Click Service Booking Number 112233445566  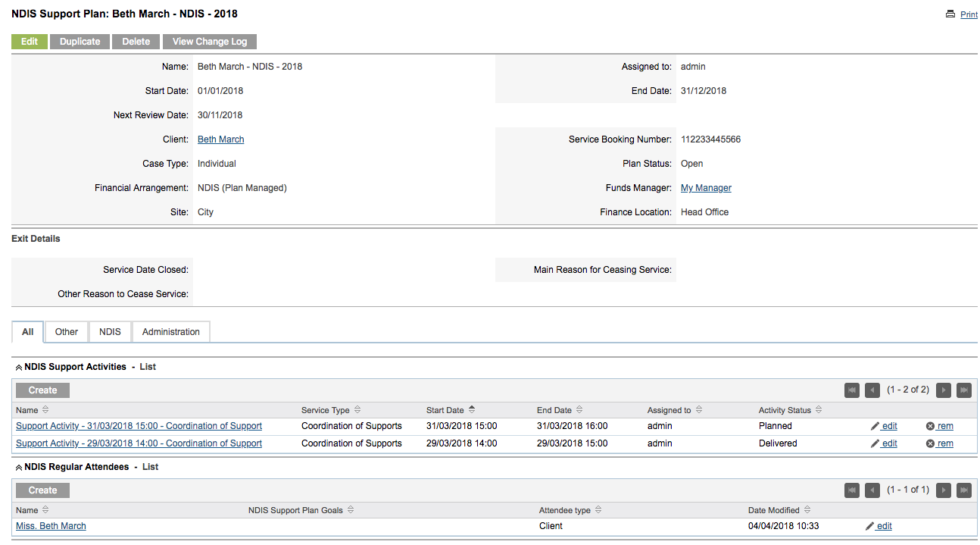[710, 139]
